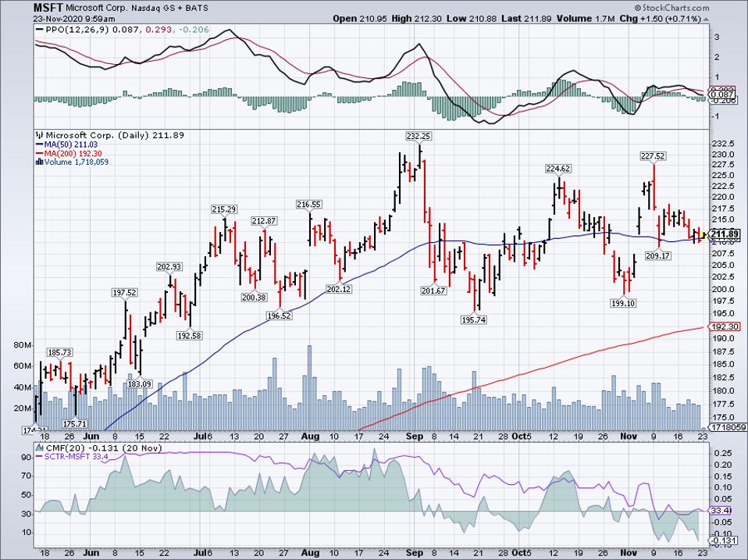The image size is (748, 560).
Task: Select the CMF(20) -0.131 legend entry
Action: 99,448
